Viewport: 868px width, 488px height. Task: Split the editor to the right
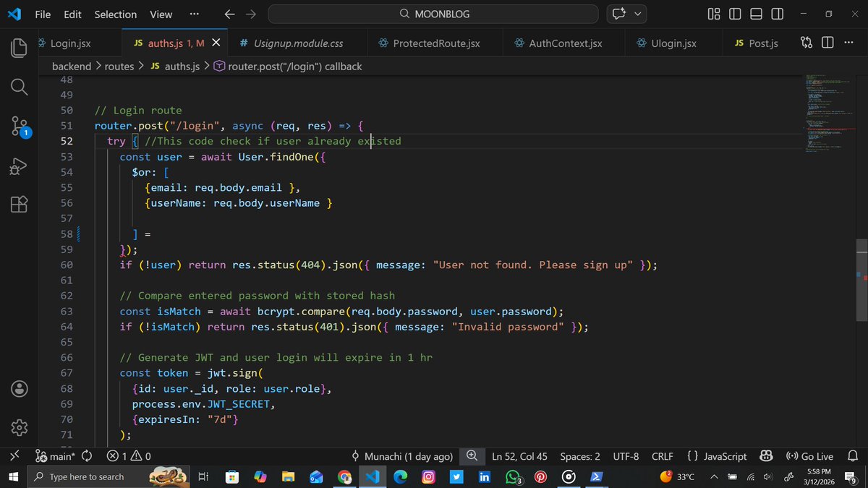pos(827,43)
